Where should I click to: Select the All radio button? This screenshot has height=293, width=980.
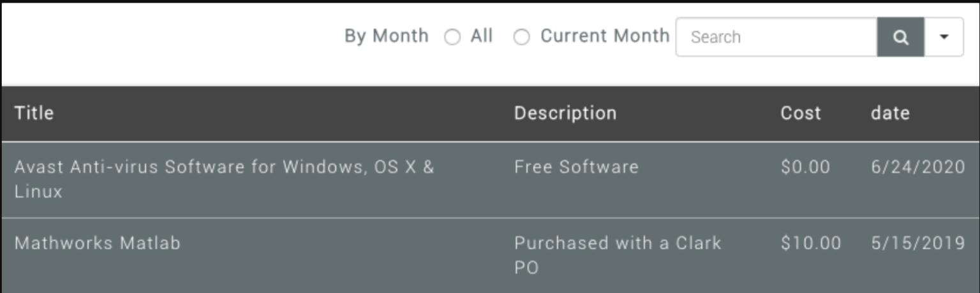point(452,38)
